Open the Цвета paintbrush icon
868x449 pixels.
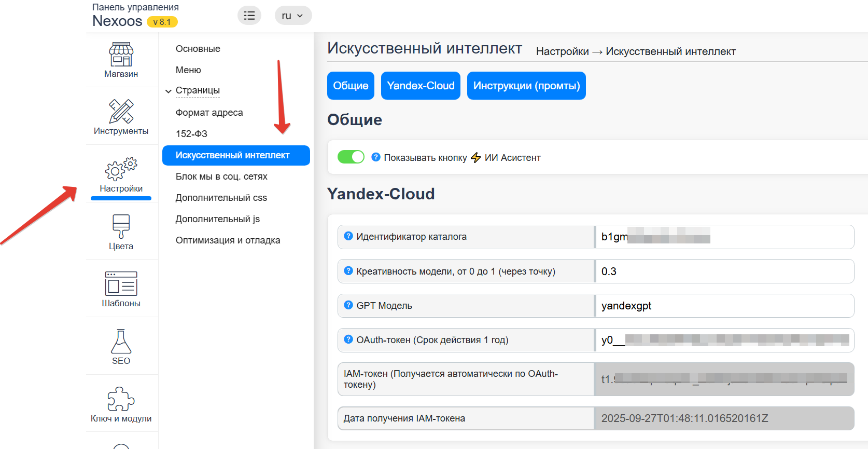click(121, 226)
